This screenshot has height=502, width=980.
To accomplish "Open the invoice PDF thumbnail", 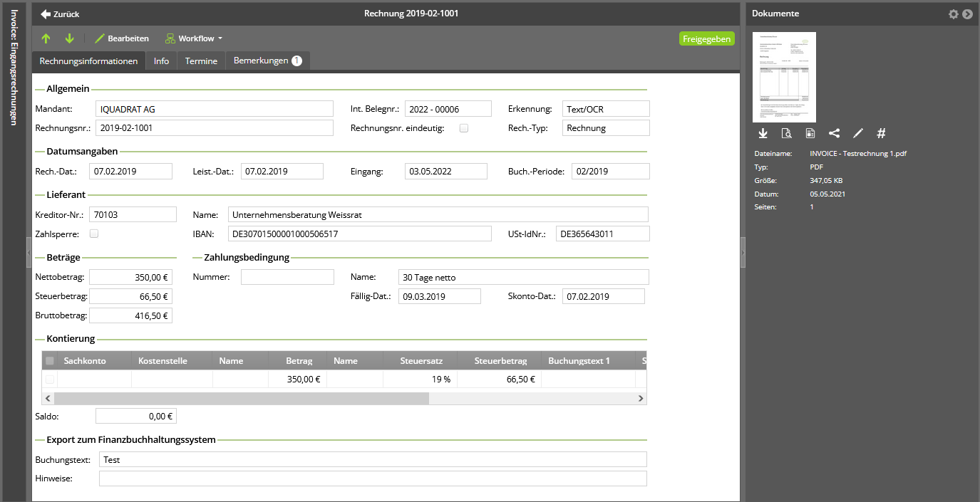I will [785, 77].
